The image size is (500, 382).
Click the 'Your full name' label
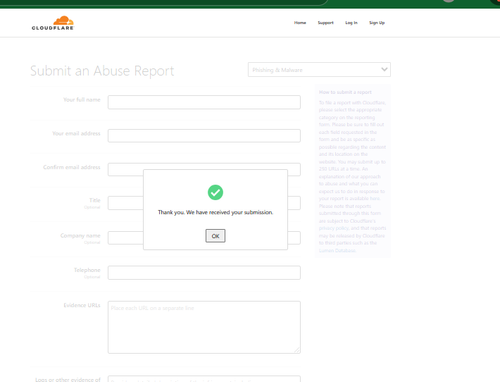pos(82,100)
